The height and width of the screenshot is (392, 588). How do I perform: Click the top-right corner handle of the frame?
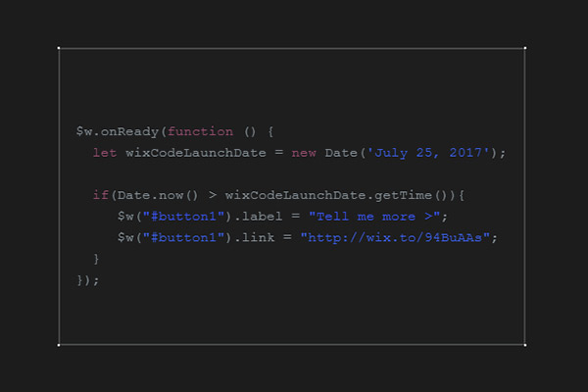(x=525, y=48)
